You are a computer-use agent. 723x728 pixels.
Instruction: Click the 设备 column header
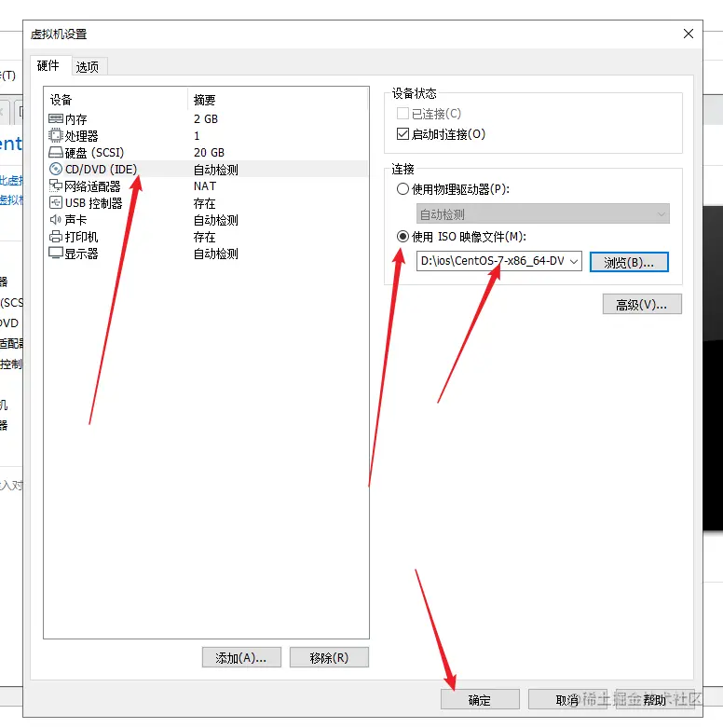pos(61,100)
